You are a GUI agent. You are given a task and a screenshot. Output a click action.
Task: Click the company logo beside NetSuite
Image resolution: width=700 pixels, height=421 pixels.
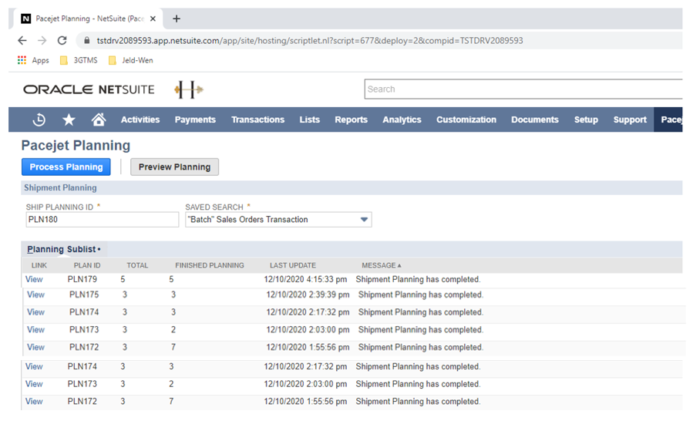(x=189, y=90)
